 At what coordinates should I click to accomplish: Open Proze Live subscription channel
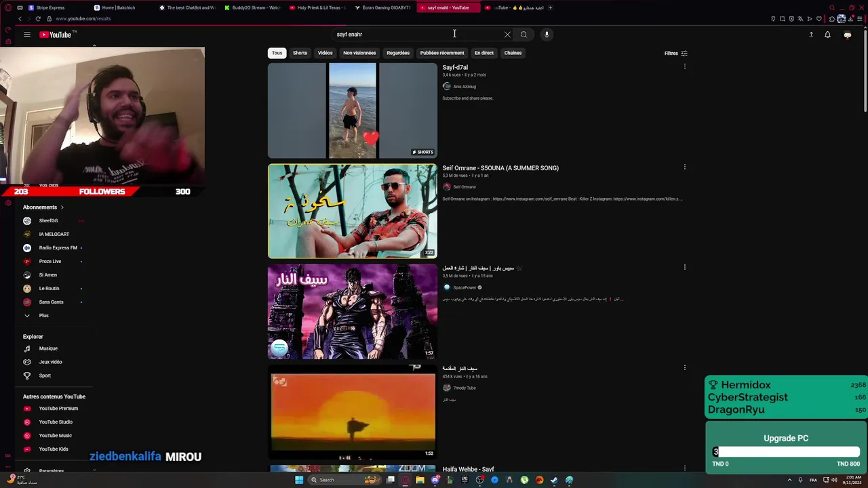pyautogui.click(x=49, y=261)
